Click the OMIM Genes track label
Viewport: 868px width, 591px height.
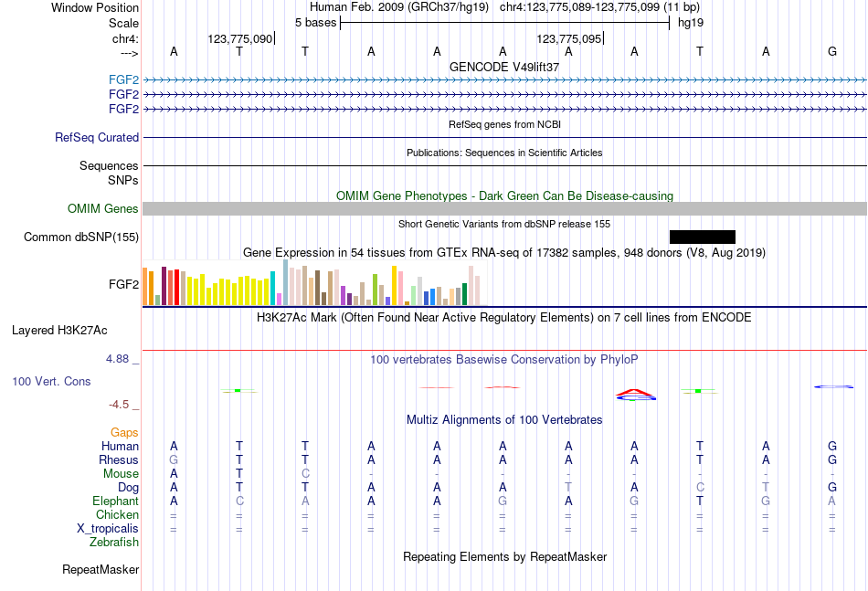click(103, 208)
